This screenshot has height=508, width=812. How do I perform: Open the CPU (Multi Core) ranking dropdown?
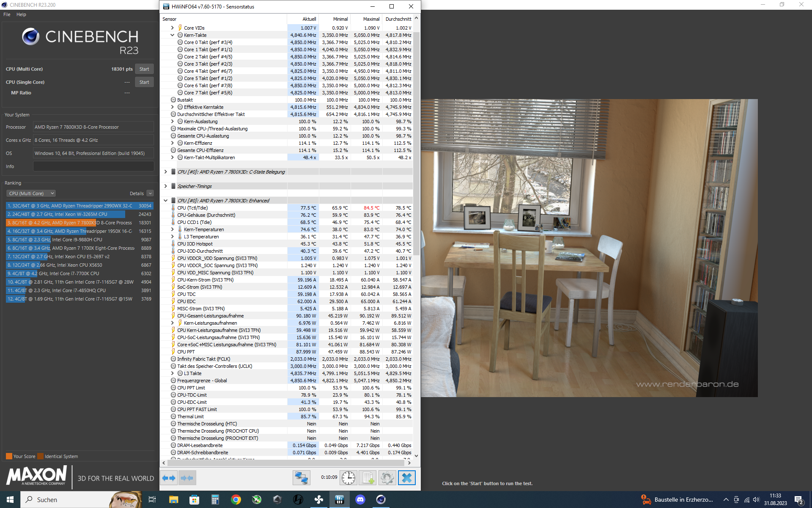tap(30, 193)
